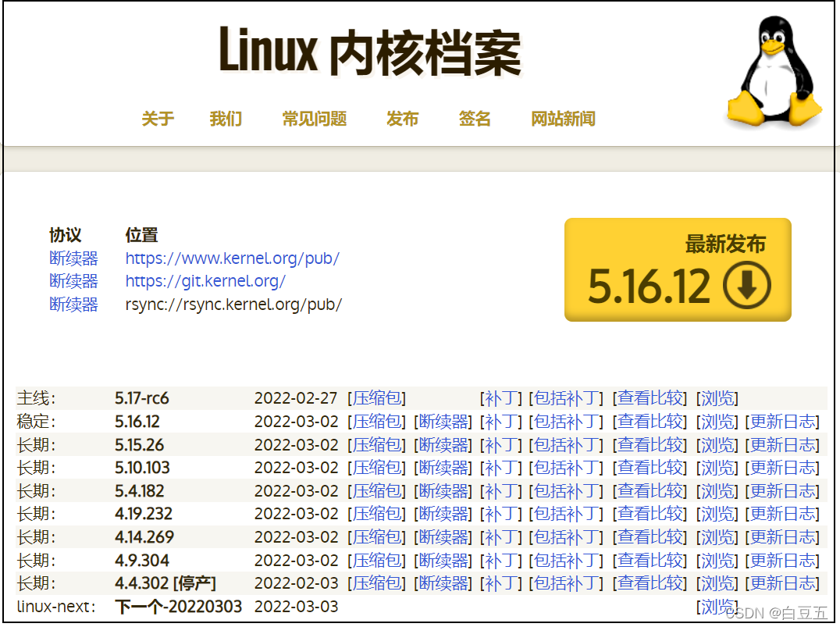
Task: Open 包括补丁 link for 5.17-rc6
Action: coord(566,398)
